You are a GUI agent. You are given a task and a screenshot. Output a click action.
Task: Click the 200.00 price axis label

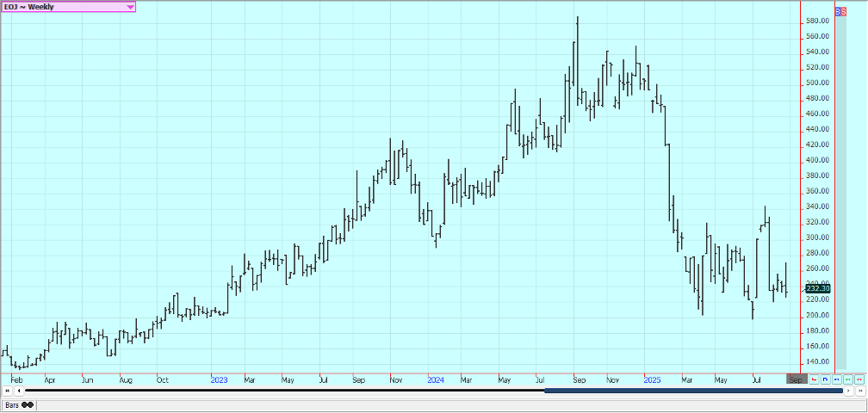pos(818,315)
